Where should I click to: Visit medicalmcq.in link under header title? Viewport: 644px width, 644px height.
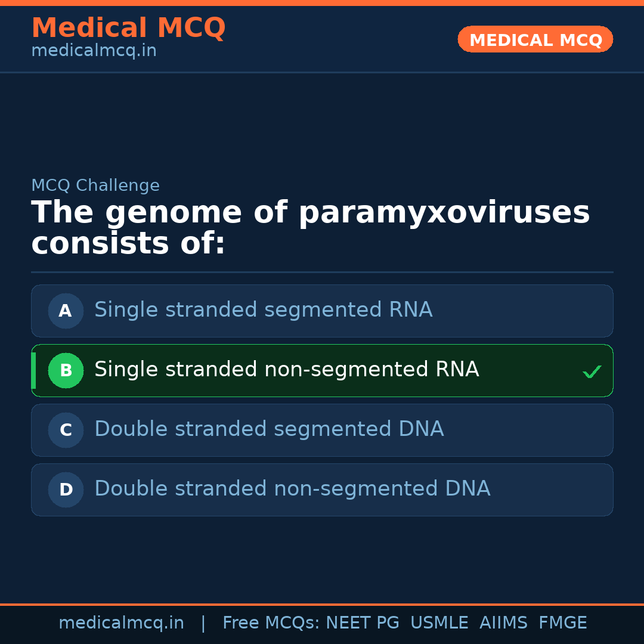(x=94, y=51)
